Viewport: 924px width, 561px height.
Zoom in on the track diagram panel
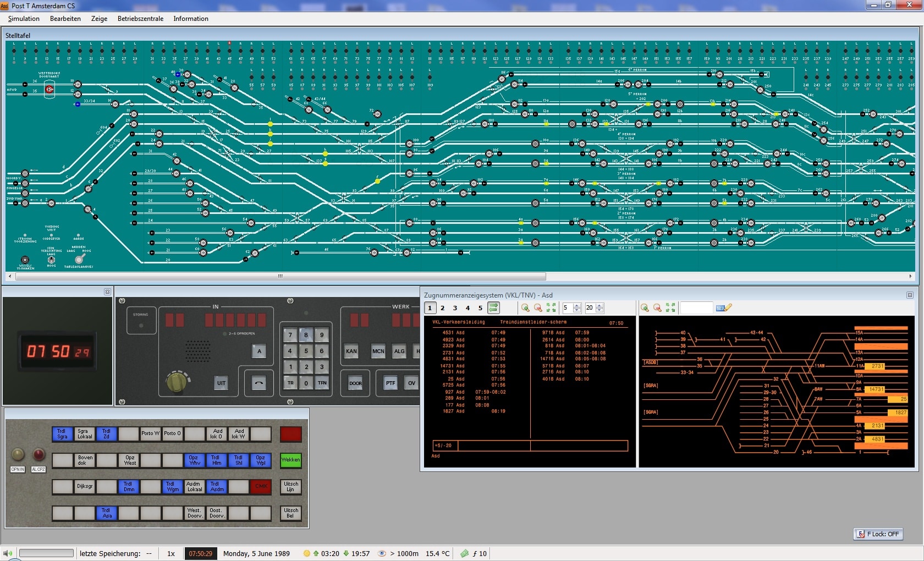645,308
